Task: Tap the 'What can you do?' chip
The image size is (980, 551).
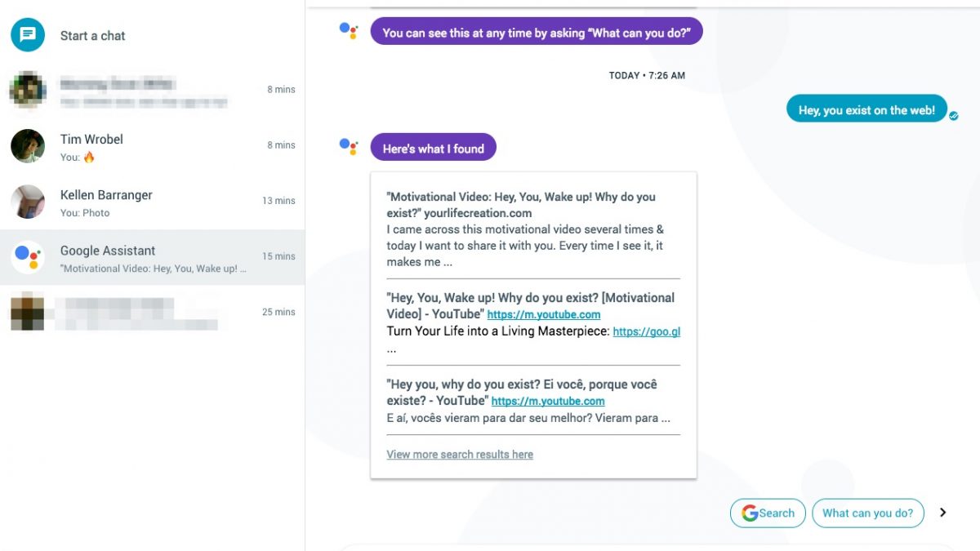Action: [867, 513]
